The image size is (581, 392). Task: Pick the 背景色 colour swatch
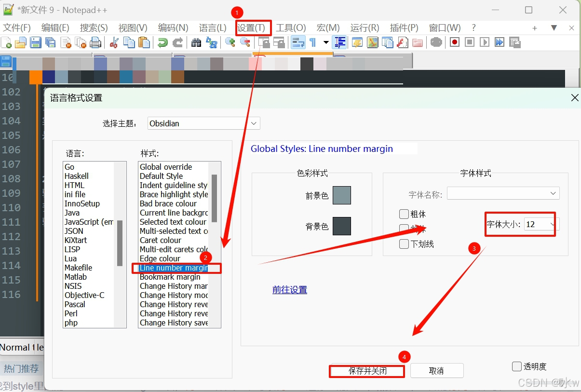click(342, 226)
